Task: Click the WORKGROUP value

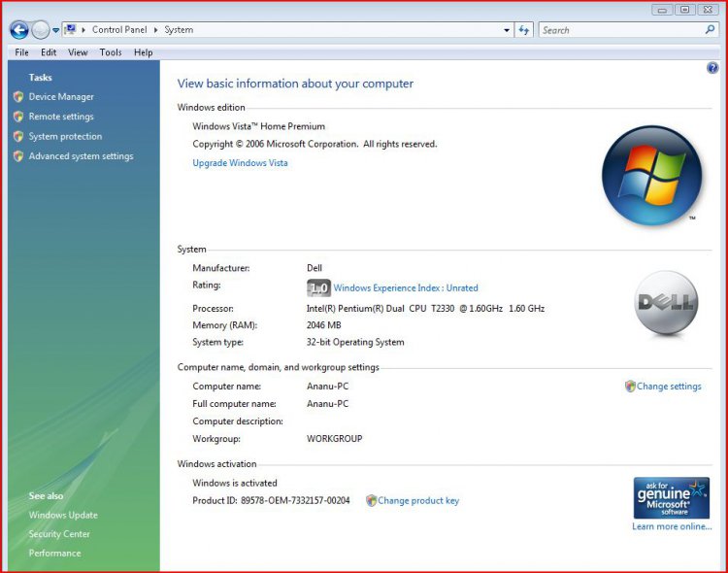Action: pyautogui.click(x=334, y=439)
